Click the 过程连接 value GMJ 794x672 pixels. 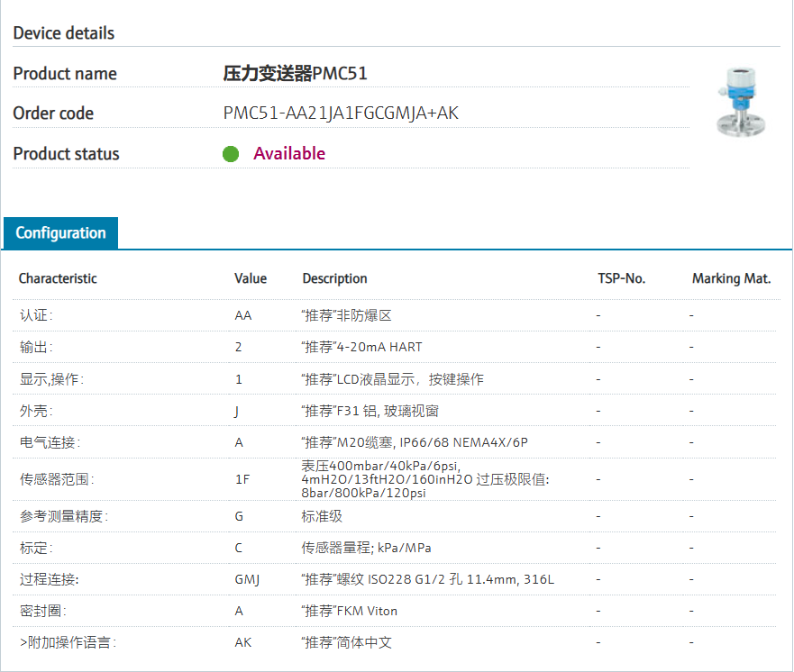(247, 579)
